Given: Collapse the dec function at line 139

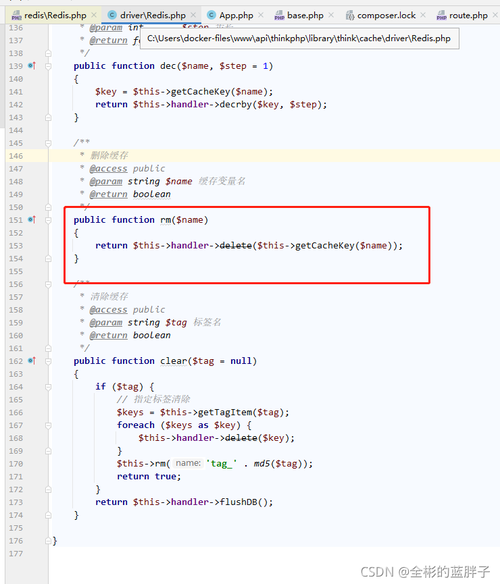Looking at the screenshot, I should point(48,66).
